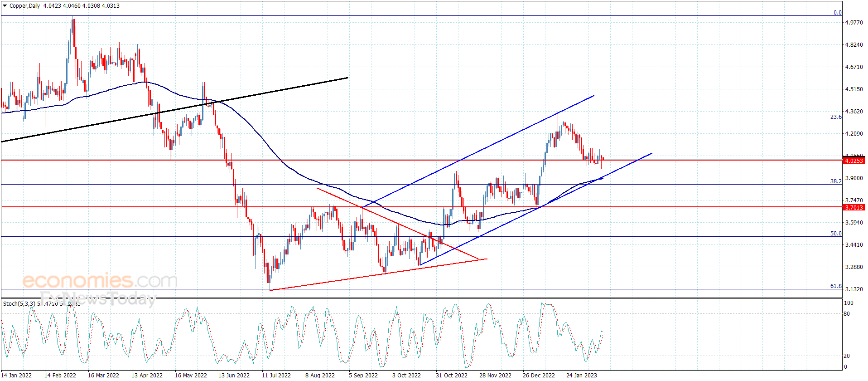Click the 8 Aug 2022 date label

click(x=320, y=375)
